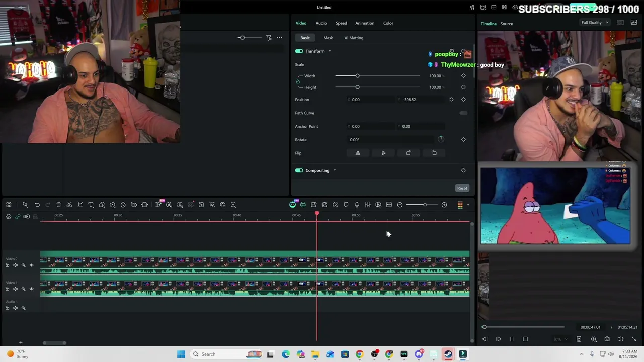Viewport: 644px width, 362px height.
Task: Activate the Crop tool
Action: [x=80, y=205]
